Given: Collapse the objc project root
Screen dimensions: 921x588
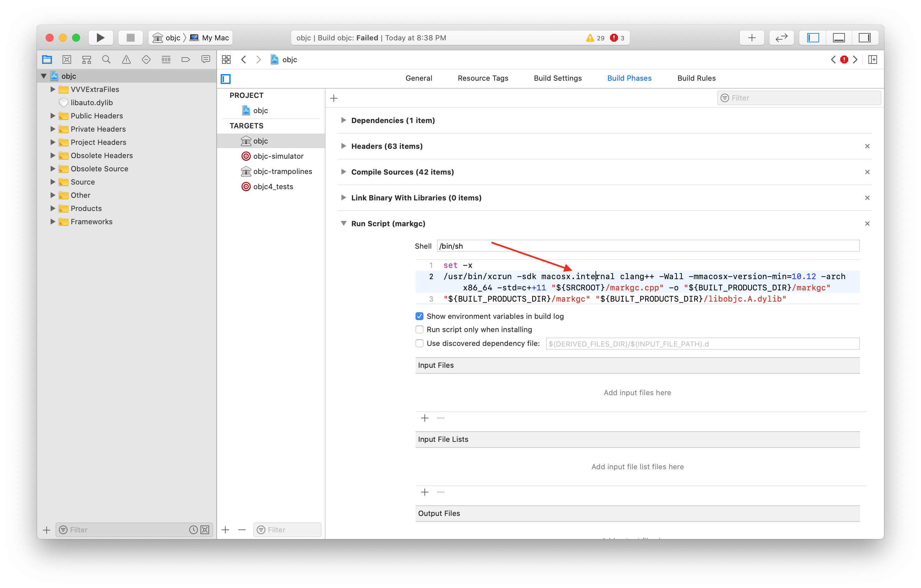Looking at the screenshot, I should (x=44, y=76).
